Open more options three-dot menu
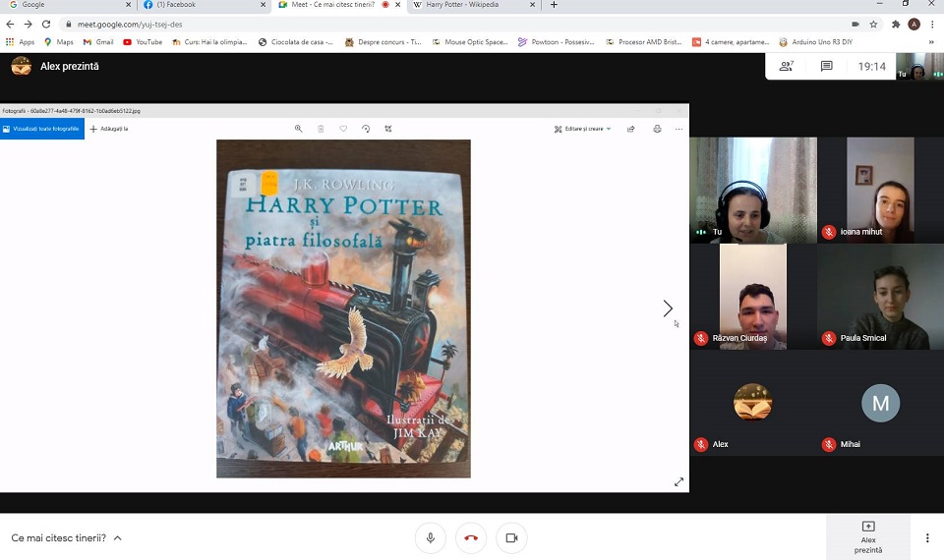Viewport: 944px width, 560px height. [x=926, y=537]
